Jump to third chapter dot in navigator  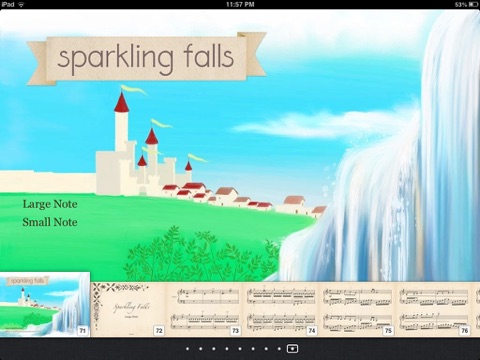tap(214, 349)
